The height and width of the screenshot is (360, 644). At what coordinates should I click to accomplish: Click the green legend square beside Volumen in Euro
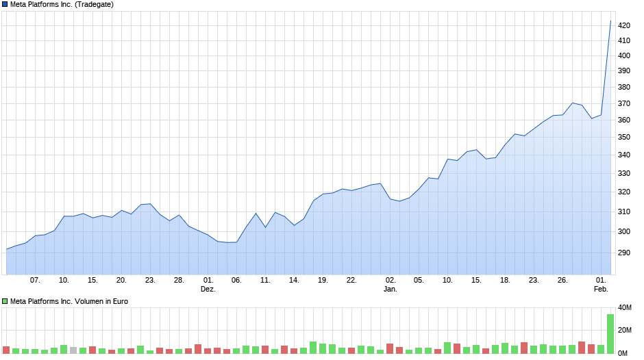(x=5, y=301)
